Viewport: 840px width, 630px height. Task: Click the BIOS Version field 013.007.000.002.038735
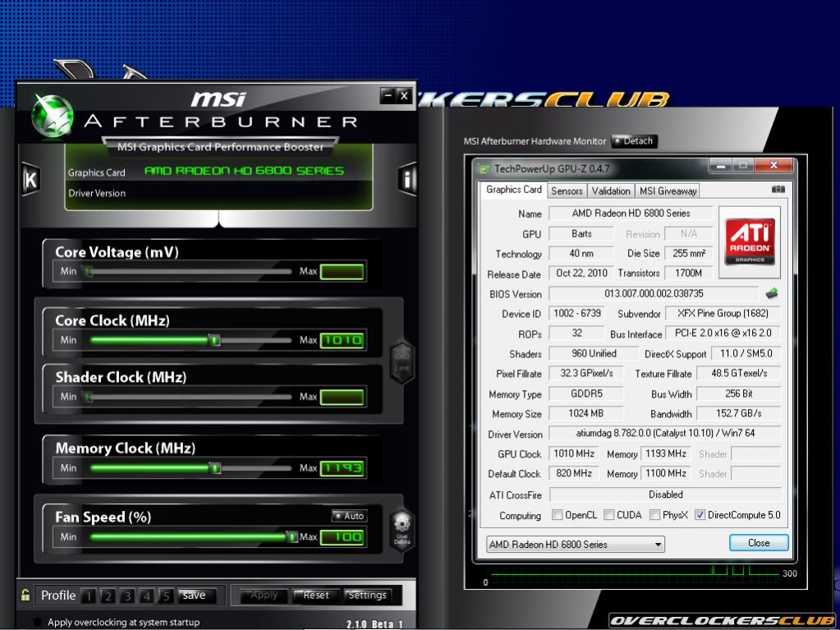click(x=654, y=293)
